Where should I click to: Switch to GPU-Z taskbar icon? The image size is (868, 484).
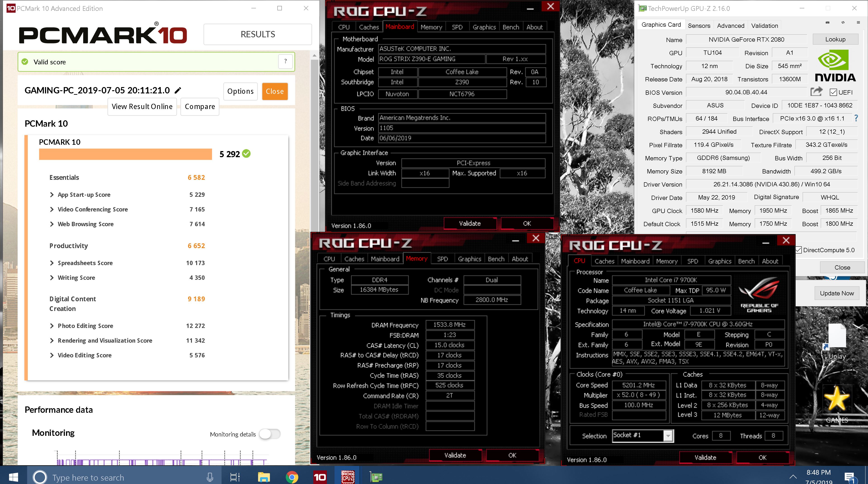(x=376, y=477)
